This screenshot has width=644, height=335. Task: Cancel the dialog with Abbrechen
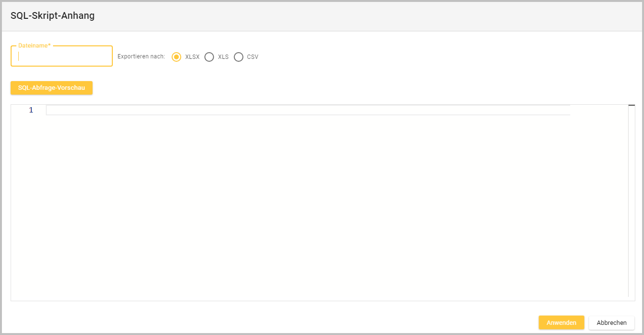pos(611,323)
